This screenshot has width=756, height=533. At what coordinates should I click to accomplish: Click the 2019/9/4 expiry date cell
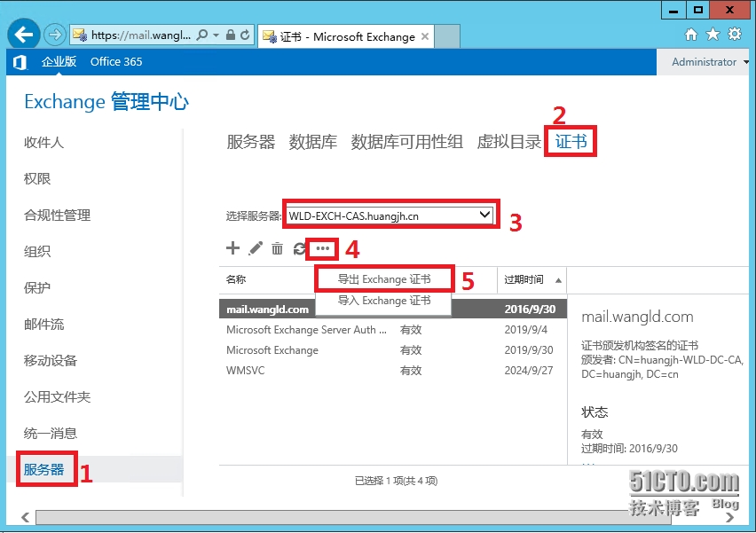(x=525, y=330)
